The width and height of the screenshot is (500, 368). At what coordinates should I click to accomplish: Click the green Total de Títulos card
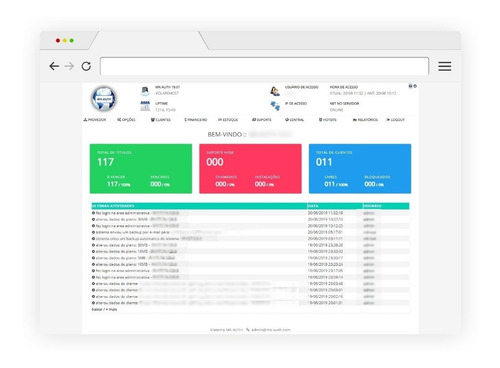point(141,169)
